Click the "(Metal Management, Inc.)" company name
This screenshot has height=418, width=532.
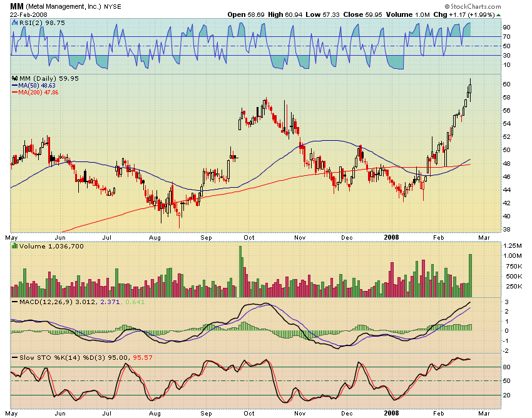[x=63, y=6]
